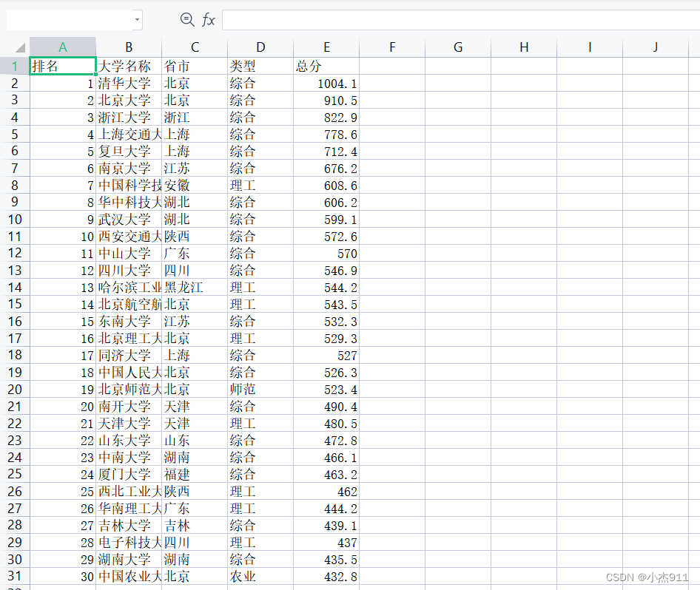Select the cell '北京大学'
This screenshot has height=590, width=700.
tap(129, 100)
